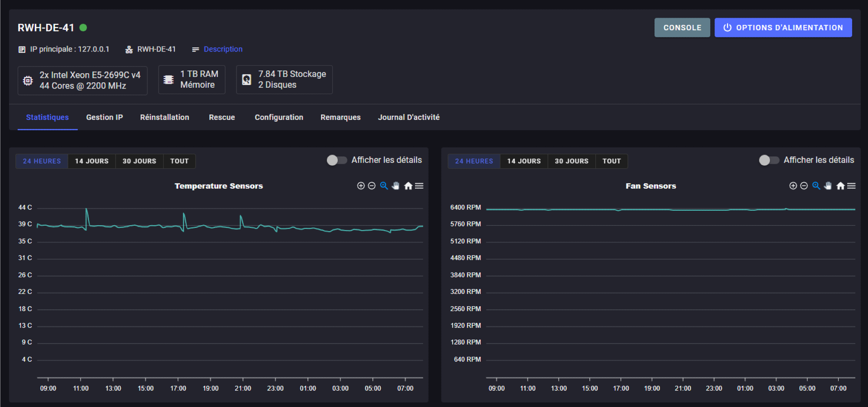
Task: Click the 2x Intel Xeon E5-2699C v4 card
Action: [x=82, y=80]
